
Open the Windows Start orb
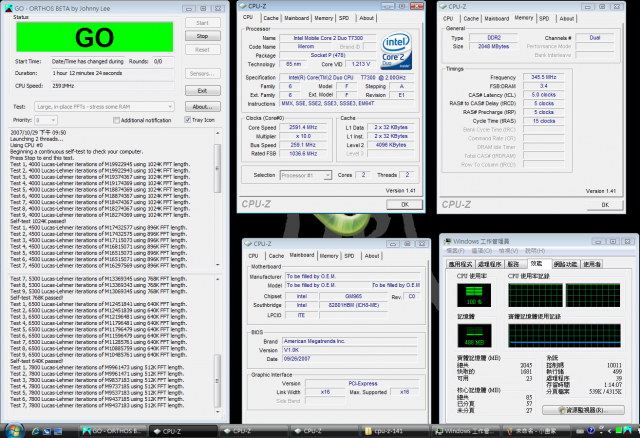14,430
